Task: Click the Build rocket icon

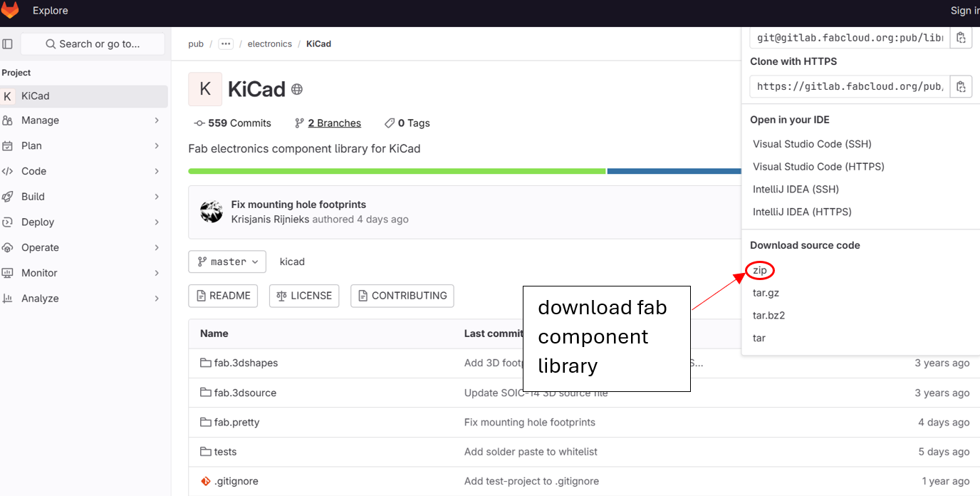Action: coord(7,197)
